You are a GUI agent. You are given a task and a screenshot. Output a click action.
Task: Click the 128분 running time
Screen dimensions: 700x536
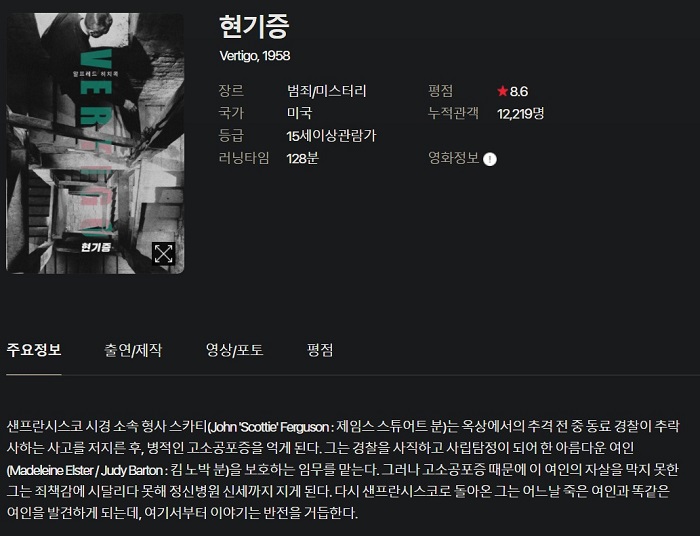point(302,158)
